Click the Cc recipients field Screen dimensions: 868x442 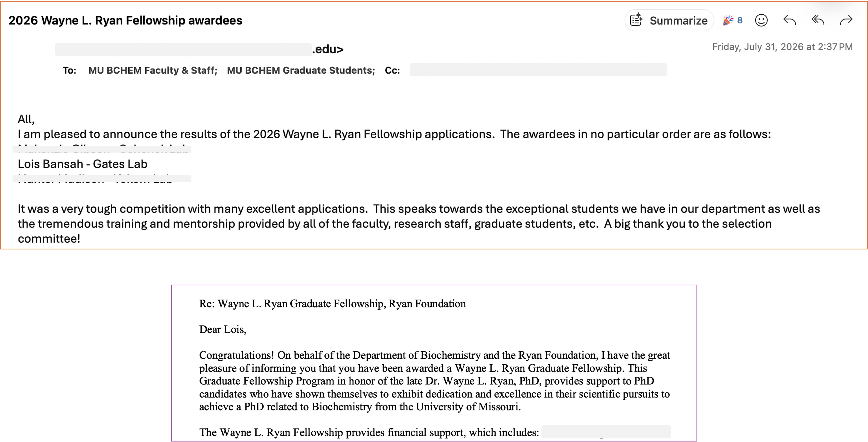tap(538, 70)
